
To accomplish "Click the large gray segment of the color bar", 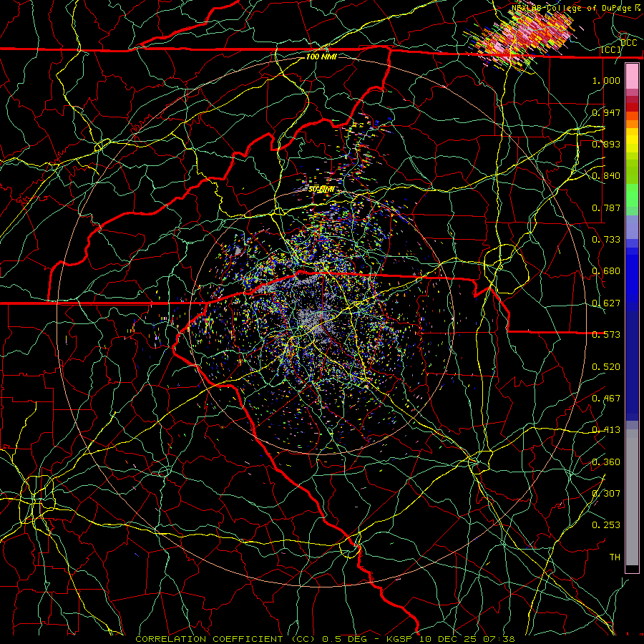I will (632, 497).
